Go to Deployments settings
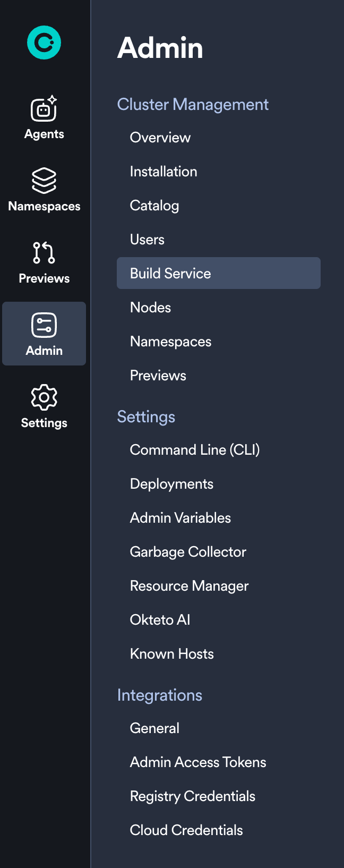 coord(171,483)
